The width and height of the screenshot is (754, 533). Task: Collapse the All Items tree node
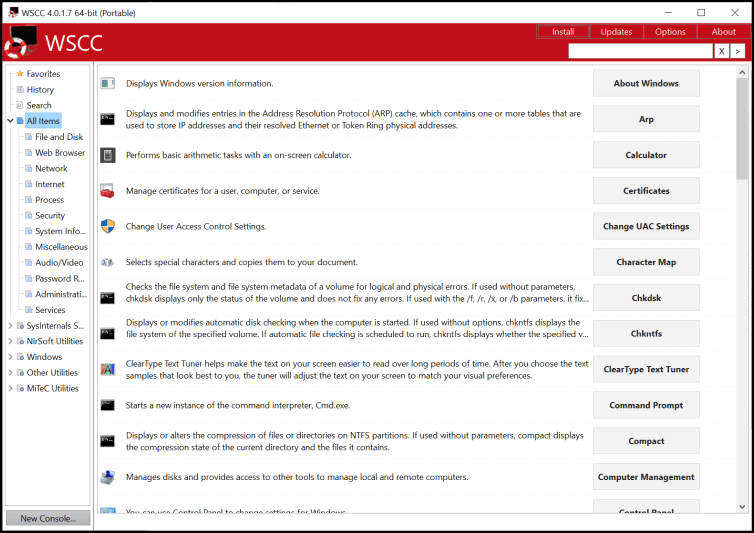click(10, 121)
